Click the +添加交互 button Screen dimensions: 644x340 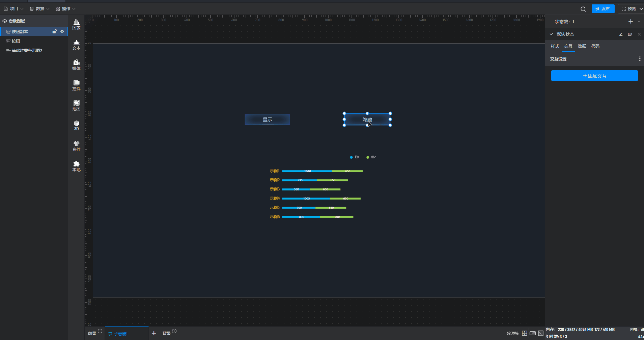[x=594, y=76]
